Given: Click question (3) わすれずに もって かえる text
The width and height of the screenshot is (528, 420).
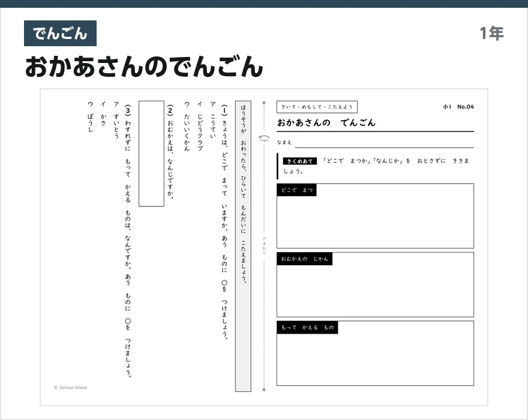Looking at the screenshot, I should pos(128,241).
